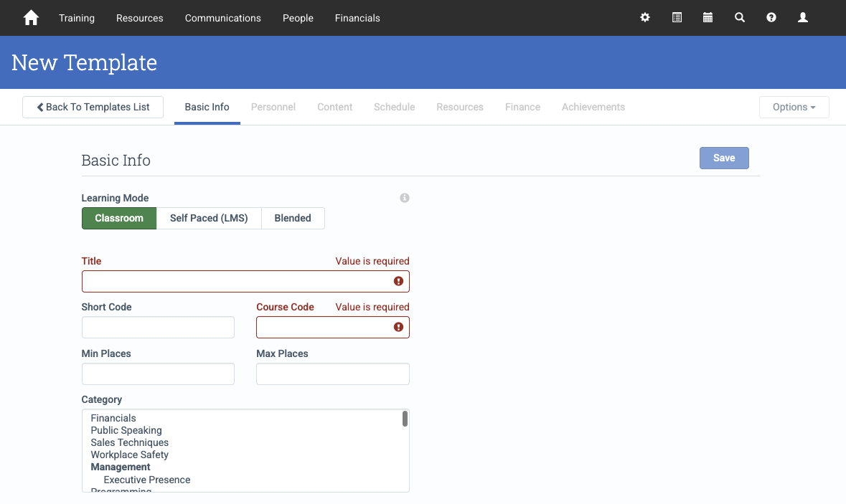This screenshot has height=504, width=846.
Task: Open the user profile icon
Action: (803, 18)
